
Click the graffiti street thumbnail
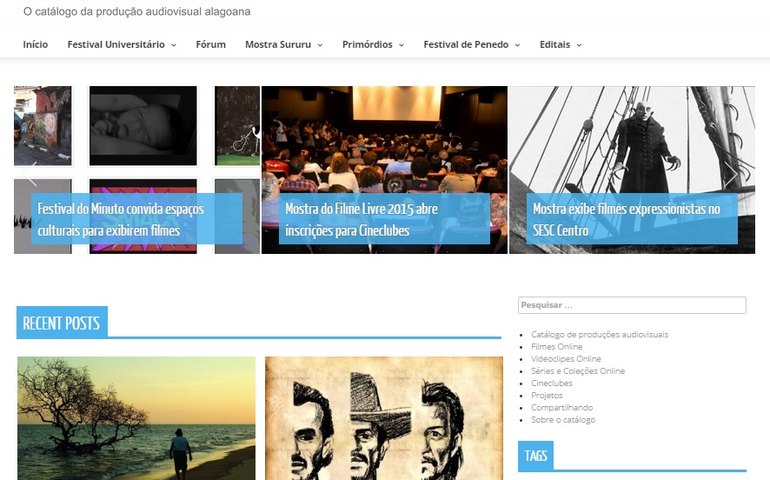43,126
